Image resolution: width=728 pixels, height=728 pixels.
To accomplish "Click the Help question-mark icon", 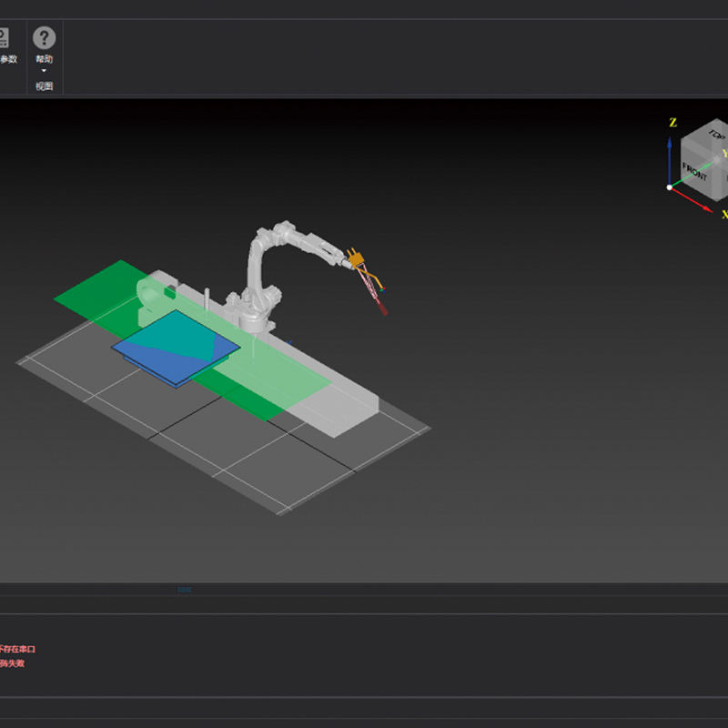I will [44, 38].
